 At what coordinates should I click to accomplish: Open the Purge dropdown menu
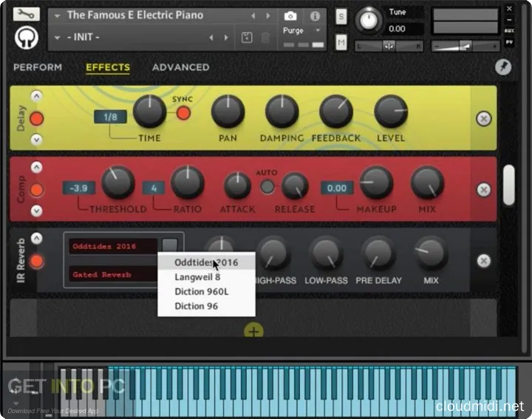point(303,31)
